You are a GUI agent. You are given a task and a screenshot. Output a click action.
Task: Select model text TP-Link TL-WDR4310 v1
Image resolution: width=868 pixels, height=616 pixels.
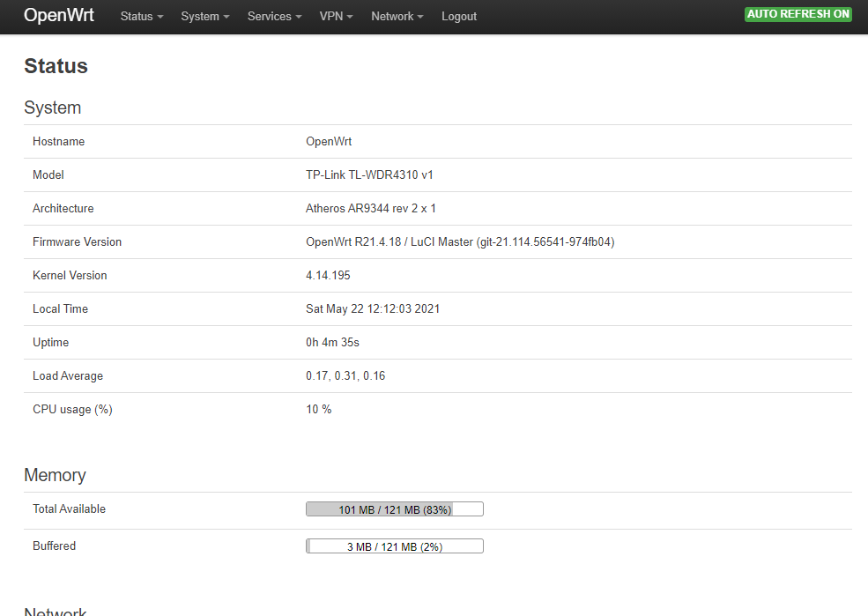[369, 174]
